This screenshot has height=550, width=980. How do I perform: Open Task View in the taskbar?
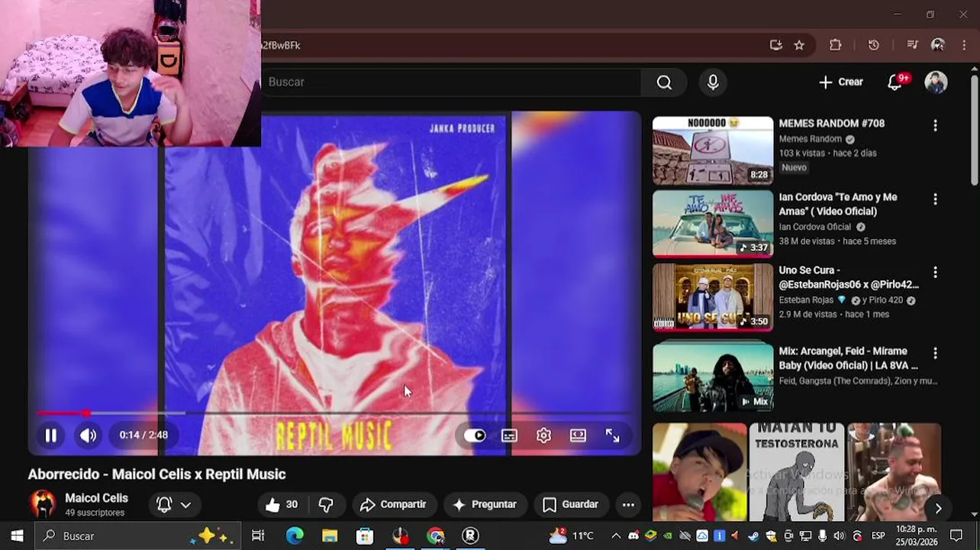pyautogui.click(x=258, y=535)
